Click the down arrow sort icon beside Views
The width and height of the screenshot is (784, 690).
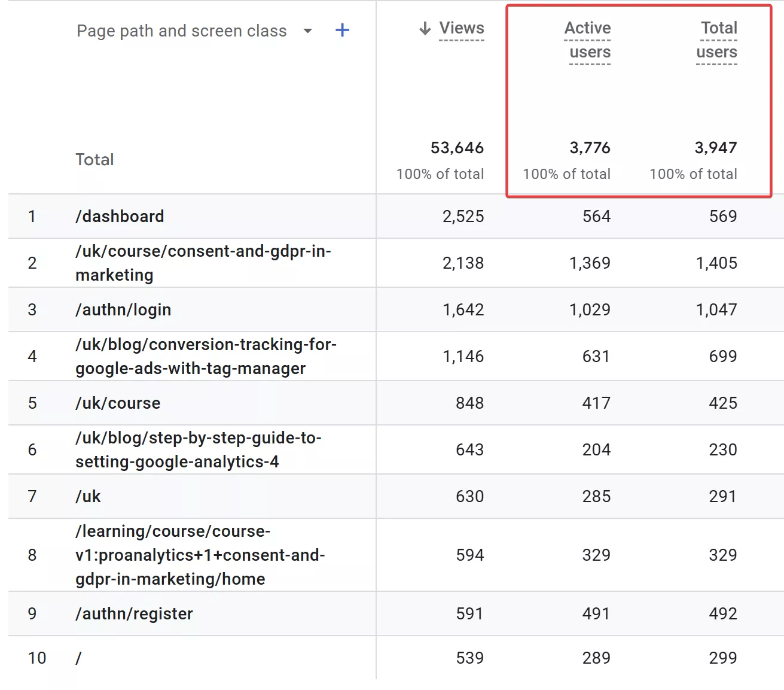click(x=425, y=28)
